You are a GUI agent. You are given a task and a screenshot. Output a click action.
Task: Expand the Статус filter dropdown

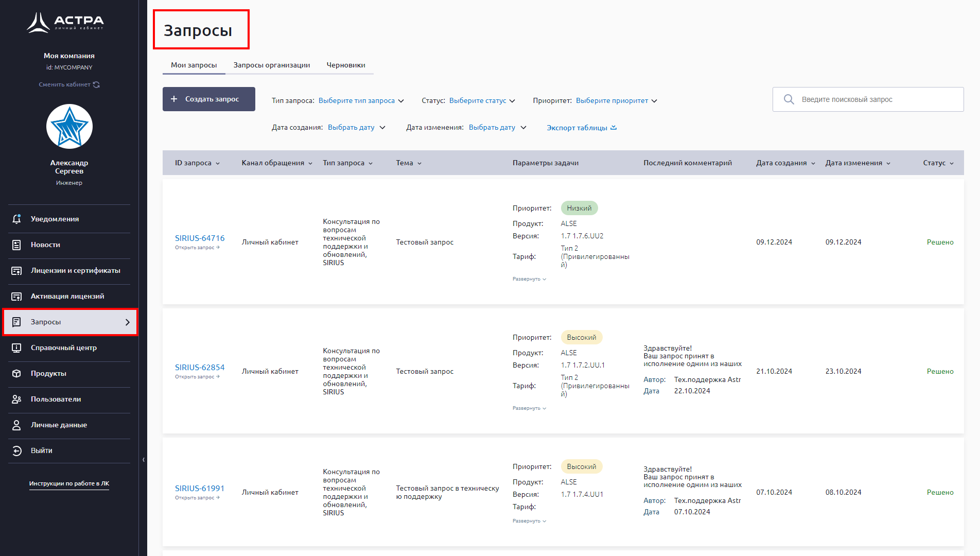481,100
